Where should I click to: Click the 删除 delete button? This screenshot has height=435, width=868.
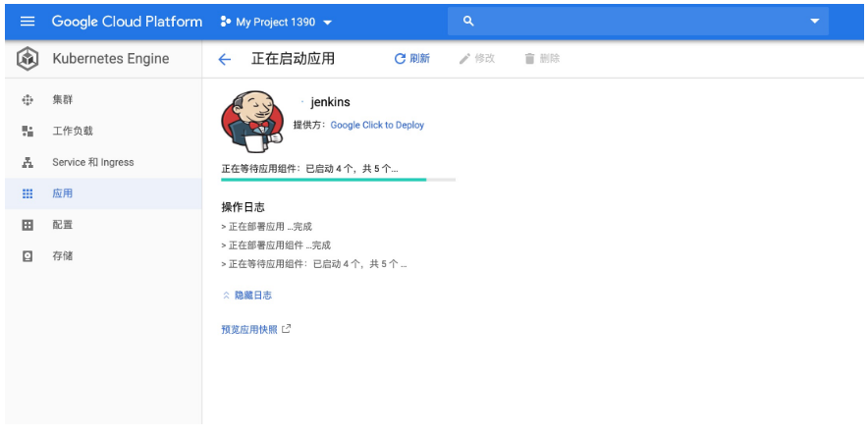coord(542,59)
